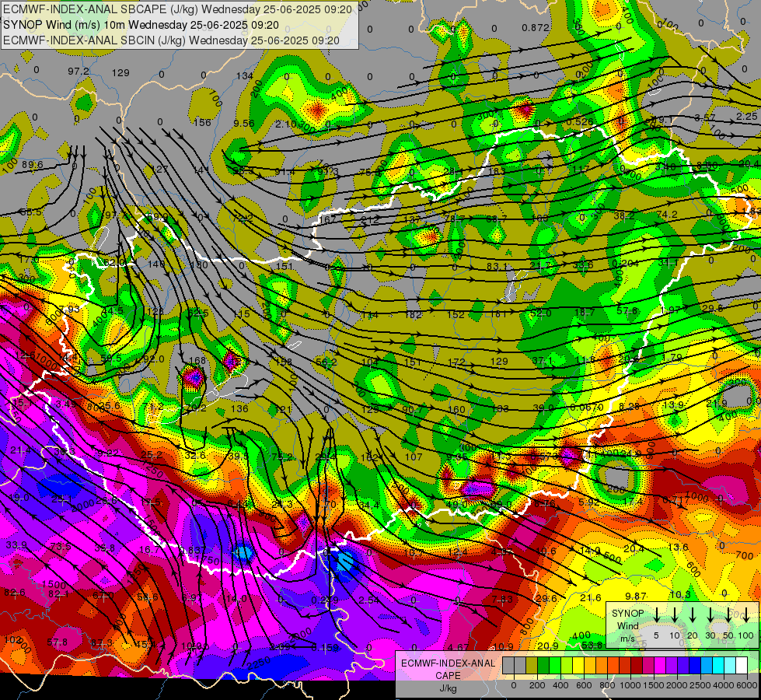Click the 4000 tick label in CAPE legend
This screenshot has height=700, width=761.
pyautogui.click(x=723, y=685)
